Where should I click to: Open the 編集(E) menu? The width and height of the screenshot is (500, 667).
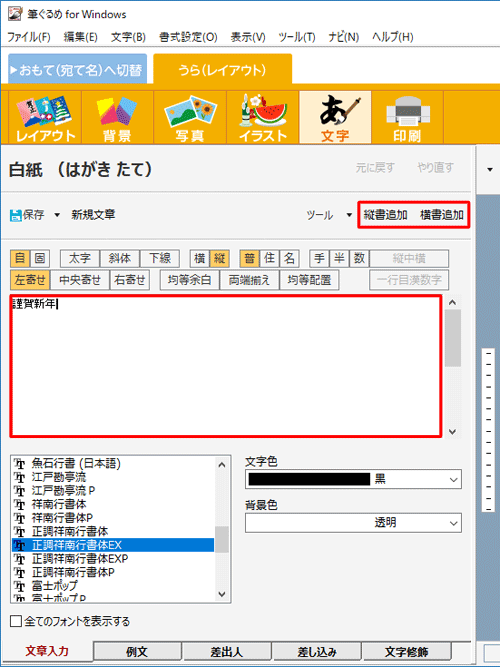80,37
